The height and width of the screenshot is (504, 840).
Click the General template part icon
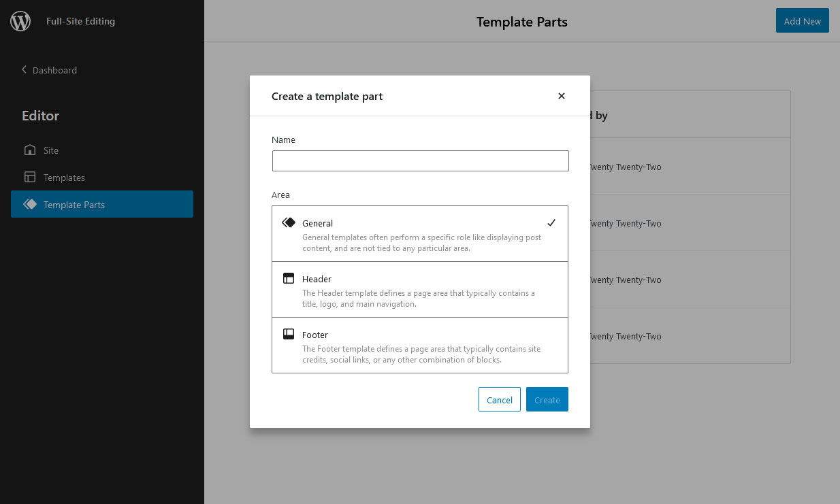tap(288, 222)
